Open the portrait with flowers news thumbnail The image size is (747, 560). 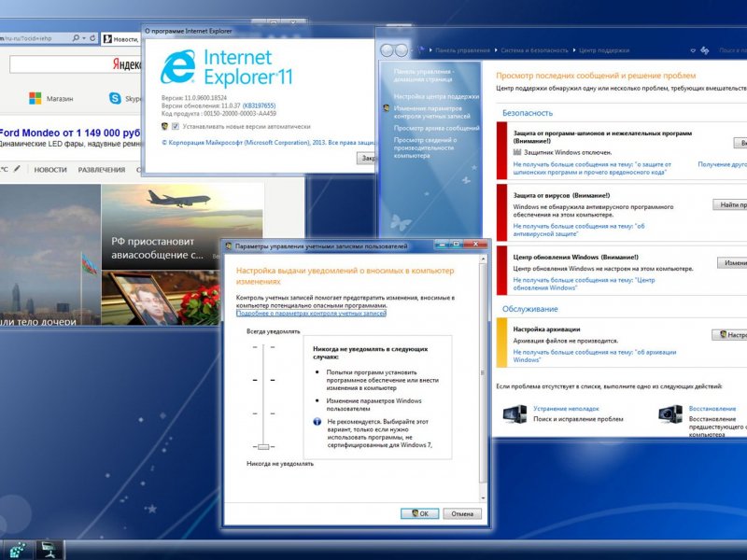click(161, 298)
